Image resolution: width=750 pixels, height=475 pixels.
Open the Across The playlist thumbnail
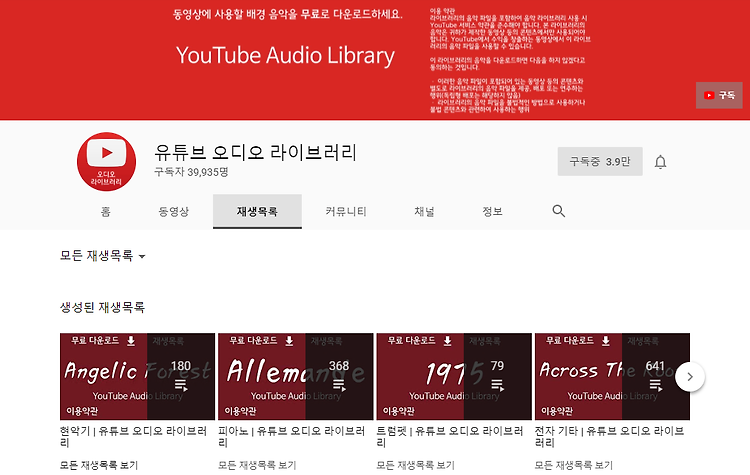pos(612,376)
